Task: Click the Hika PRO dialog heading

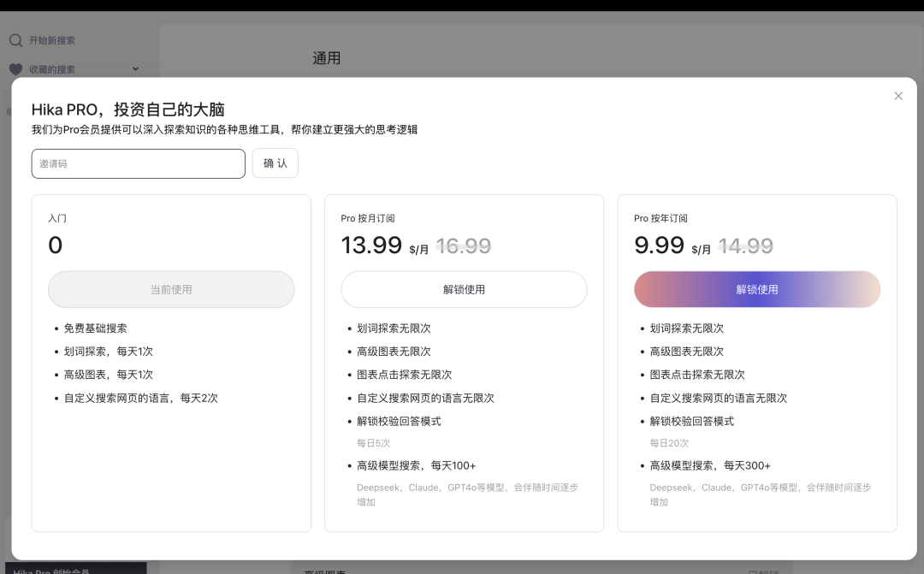Action: click(127, 109)
